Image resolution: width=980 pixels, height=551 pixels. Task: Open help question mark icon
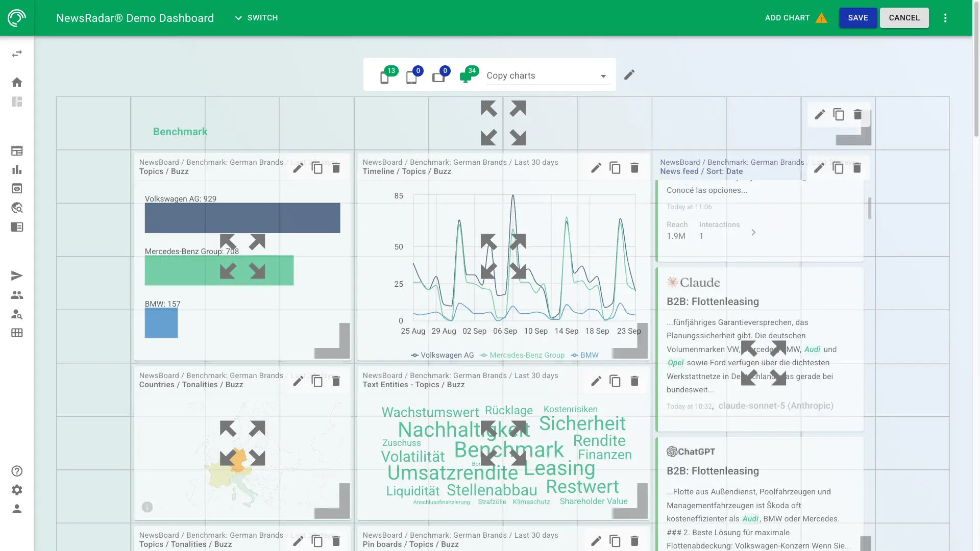coord(17,471)
